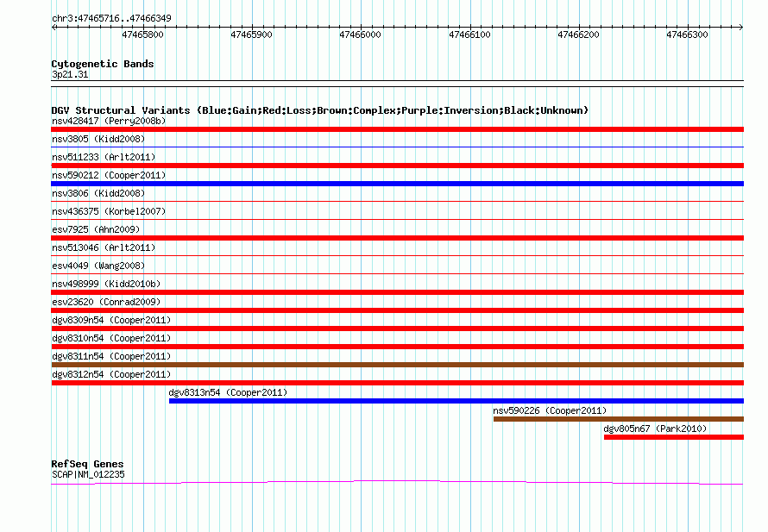Click ruler position 47465900
The image size is (768, 532).
(x=251, y=34)
